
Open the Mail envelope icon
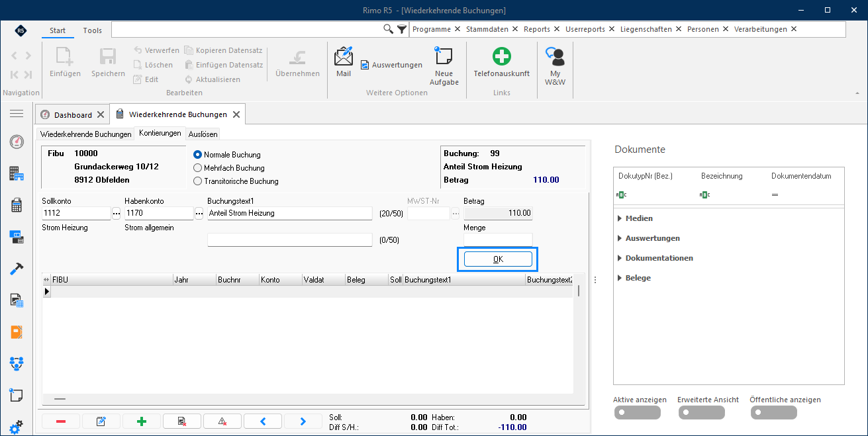click(x=344, y=56)
